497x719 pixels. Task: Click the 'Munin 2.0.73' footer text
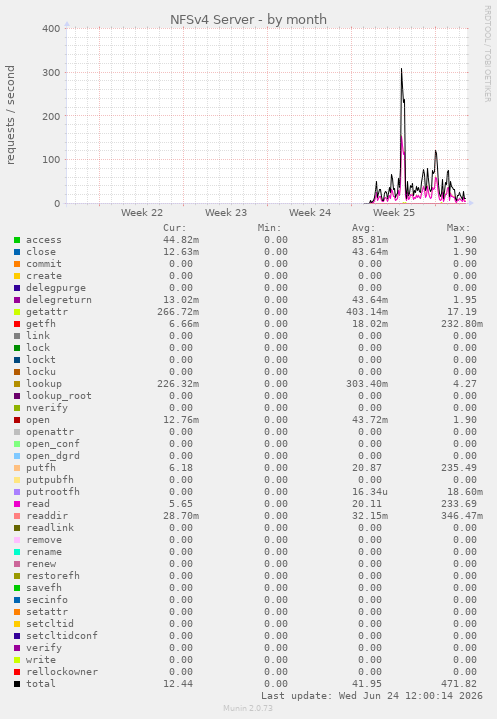click(248, 708)
